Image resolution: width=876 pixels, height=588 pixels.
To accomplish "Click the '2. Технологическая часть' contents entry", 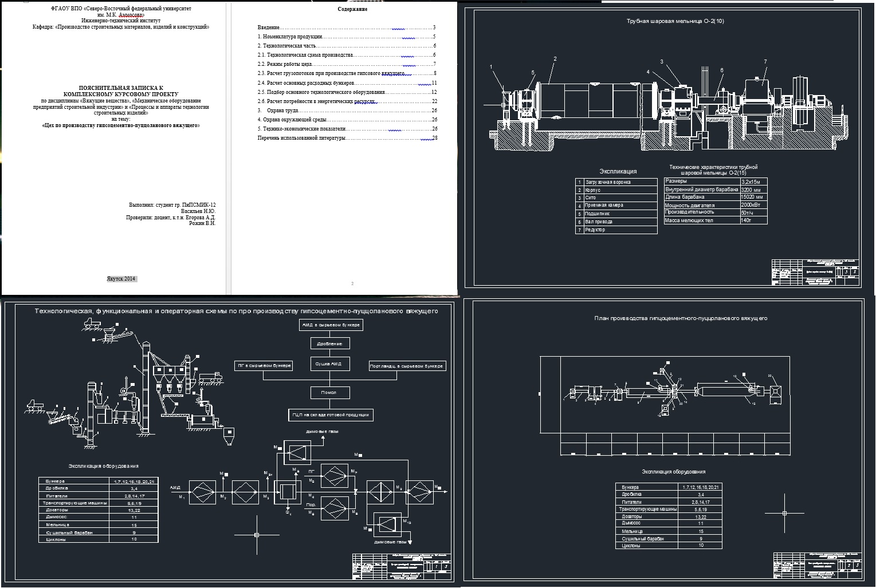I will 347,46.
